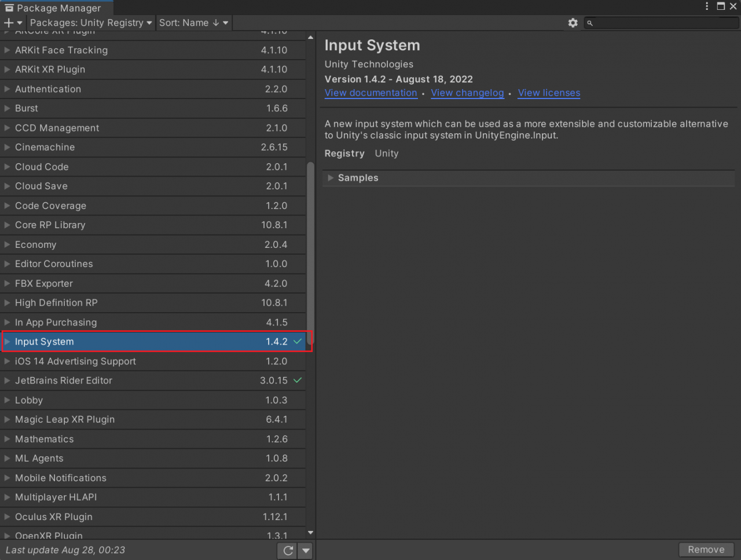741x560 pixels.
Task: Select the Oculus XR Plugin package
Action: [153, 517]
